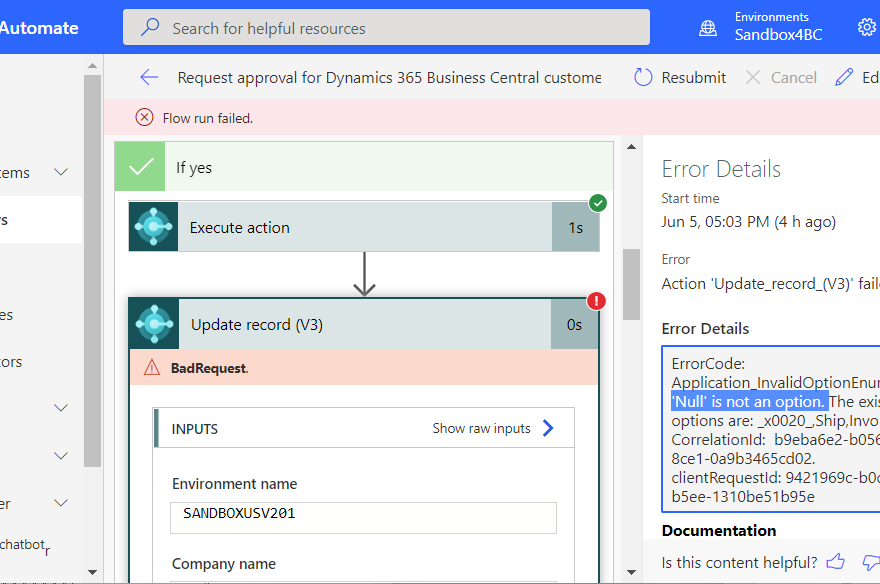880x584 pixels.
Task: Click the Environment name SANDBOXUSV201 field
Action: point(363,517)
